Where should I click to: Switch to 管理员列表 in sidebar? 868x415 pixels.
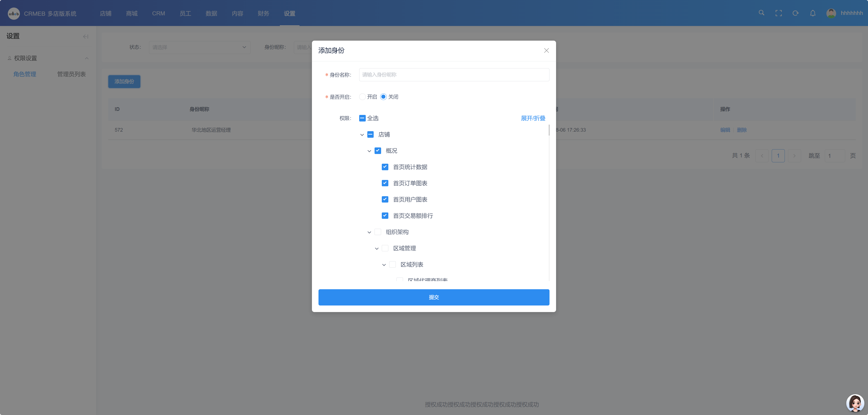click(71, 74)
